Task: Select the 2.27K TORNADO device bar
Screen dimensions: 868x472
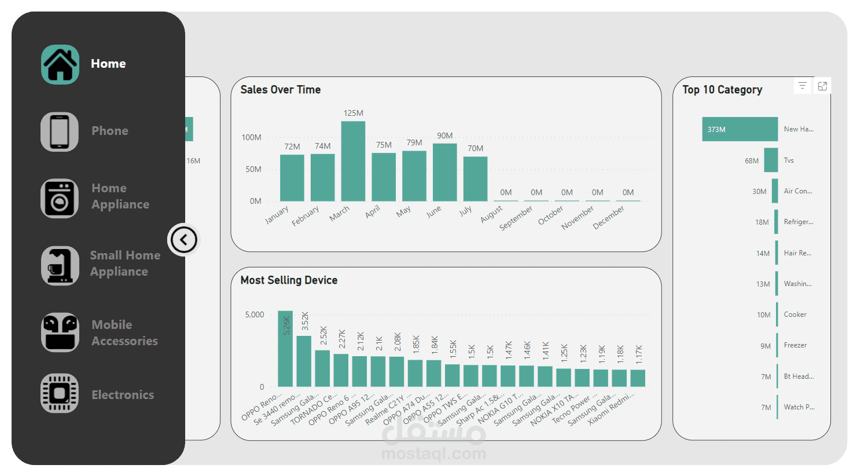Action: (341, 371)
